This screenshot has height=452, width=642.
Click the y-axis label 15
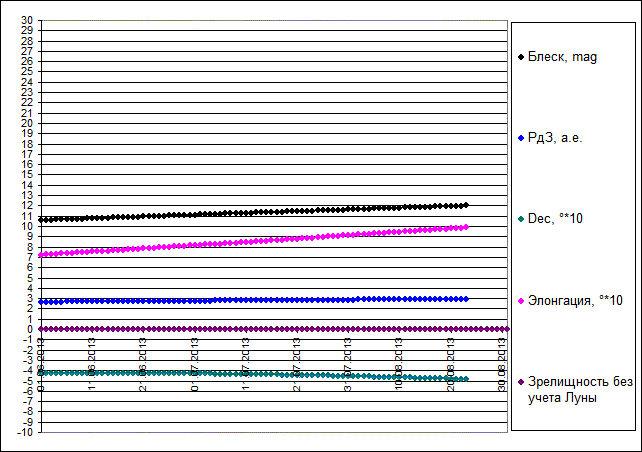point(27,174)
